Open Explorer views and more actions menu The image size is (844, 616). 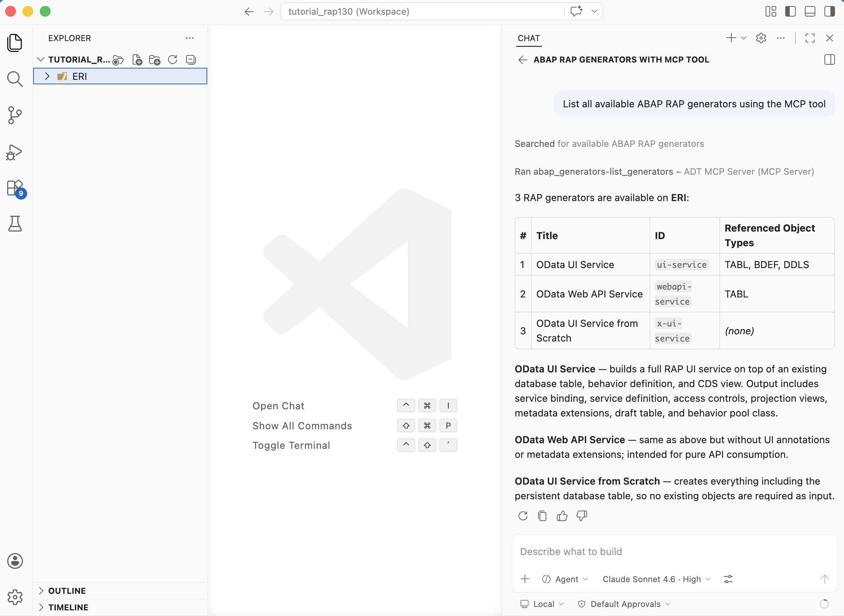(190, 38)
